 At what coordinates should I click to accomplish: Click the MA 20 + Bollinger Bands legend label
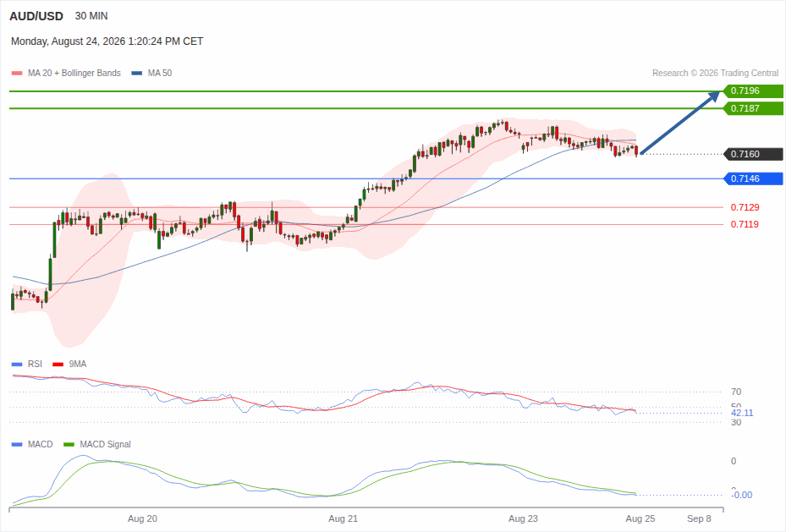(x=74, y=73)
